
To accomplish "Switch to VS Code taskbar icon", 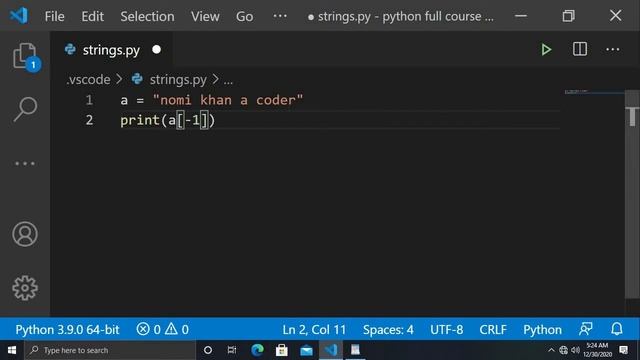I will tap(331, 350).
